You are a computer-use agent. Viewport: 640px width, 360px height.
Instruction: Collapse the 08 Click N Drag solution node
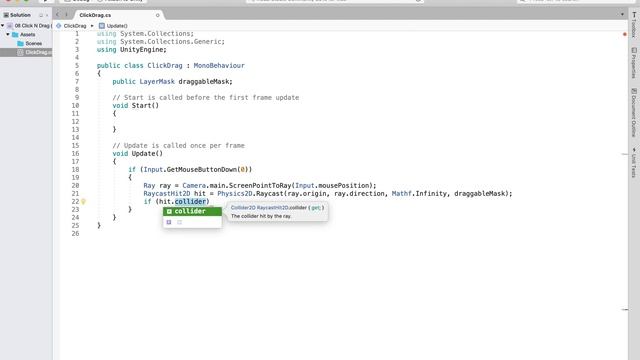3,26
